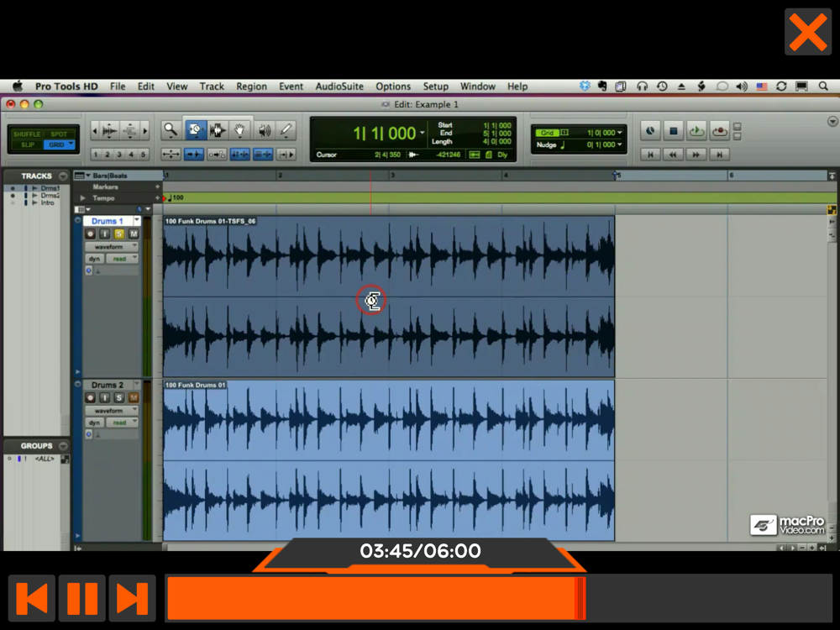This screenshot has width=840, height=630.
Task: Click the transport Stop button
Action: pos(674,130)
